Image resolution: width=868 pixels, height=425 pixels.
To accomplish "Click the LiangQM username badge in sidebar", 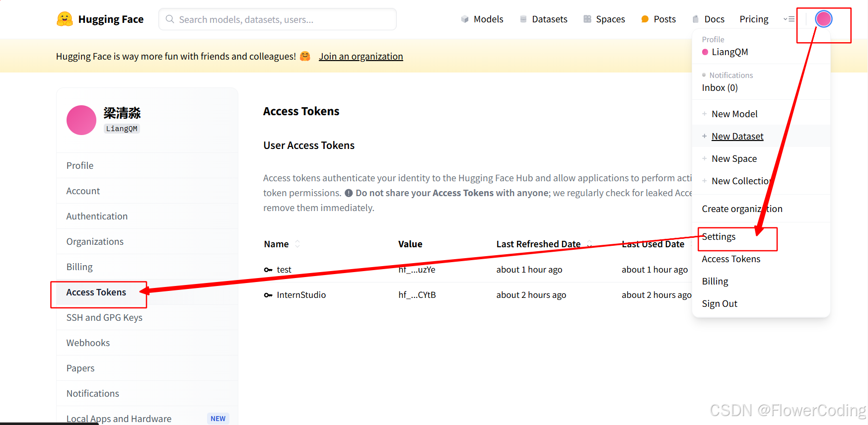I will (122, 129).
